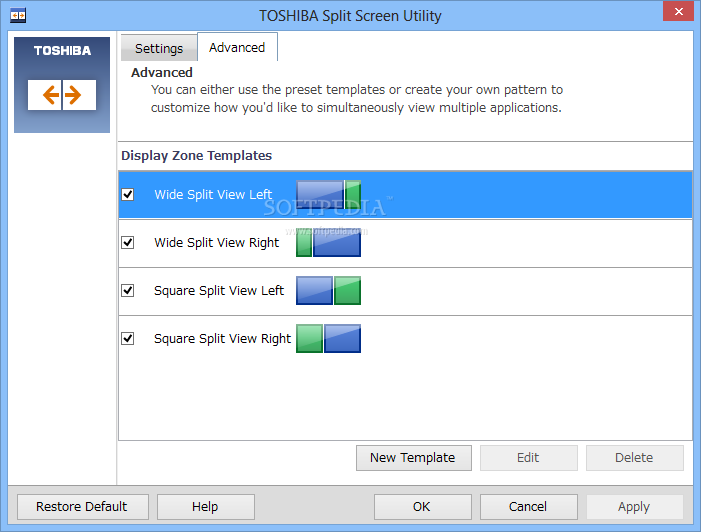Select the Square Split View Left text

click(x=219, y=291)
